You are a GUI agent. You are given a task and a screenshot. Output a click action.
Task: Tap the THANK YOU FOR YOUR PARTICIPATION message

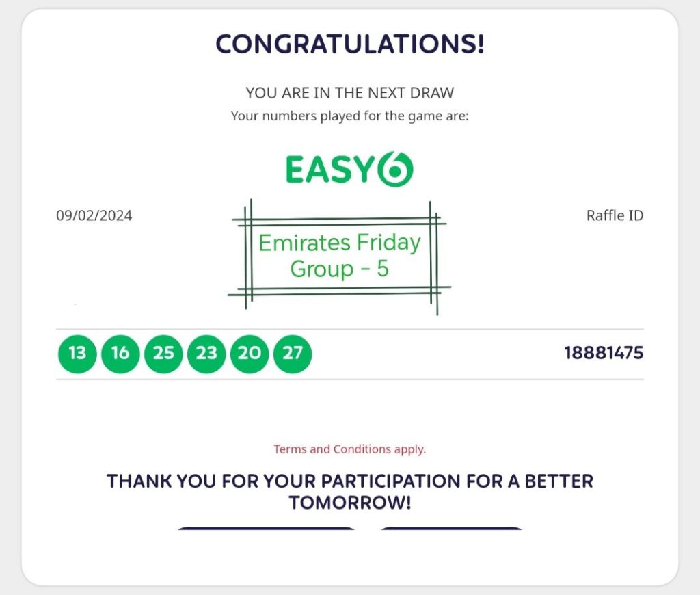click(x=349, y=481)
